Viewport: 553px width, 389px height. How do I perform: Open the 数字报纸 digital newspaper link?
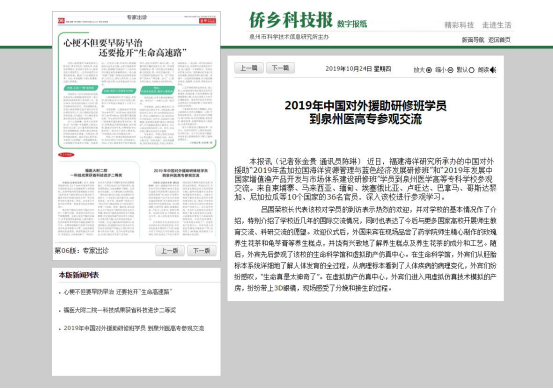coord(352,24)
